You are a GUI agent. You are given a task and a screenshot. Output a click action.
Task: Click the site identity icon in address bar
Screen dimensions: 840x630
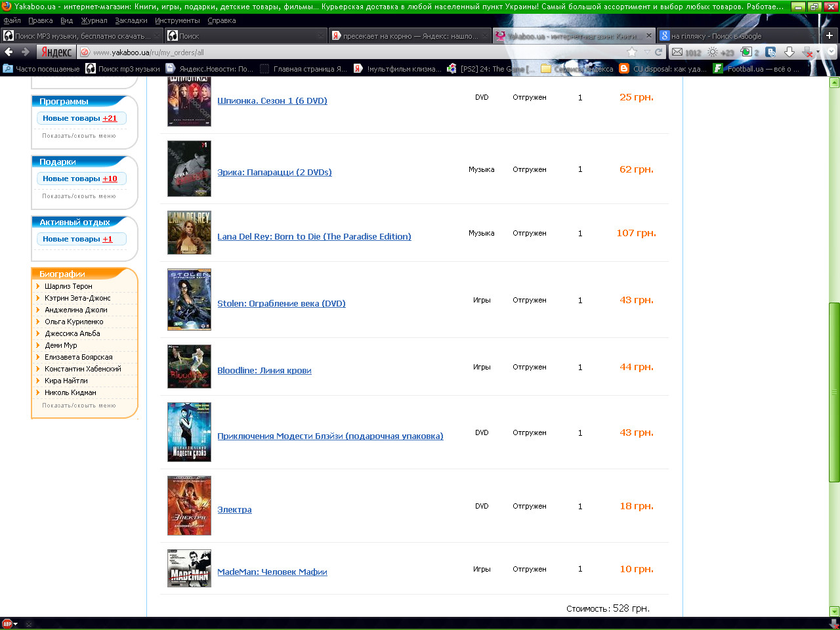pos(85,52)
